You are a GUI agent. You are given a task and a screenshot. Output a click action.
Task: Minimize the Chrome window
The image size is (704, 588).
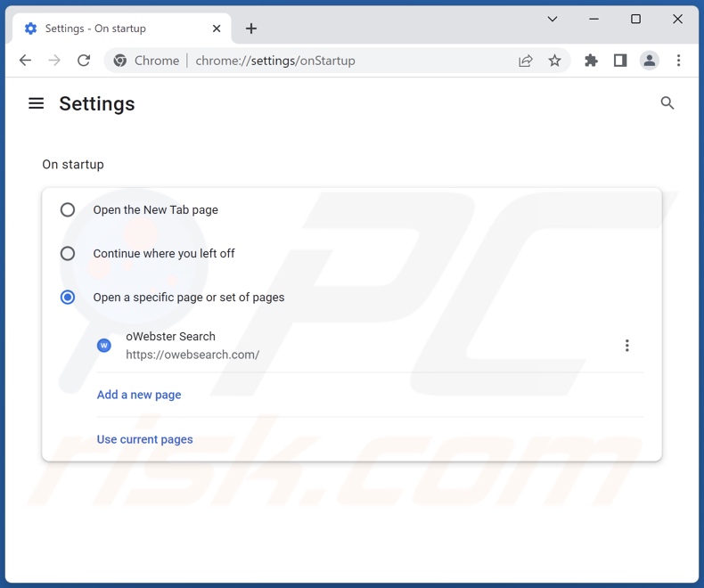(593, 19)
